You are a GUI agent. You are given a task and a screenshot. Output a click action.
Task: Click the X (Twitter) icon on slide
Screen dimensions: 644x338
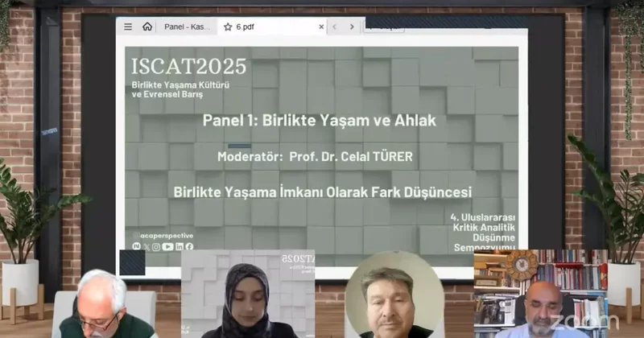click(146, 246)
